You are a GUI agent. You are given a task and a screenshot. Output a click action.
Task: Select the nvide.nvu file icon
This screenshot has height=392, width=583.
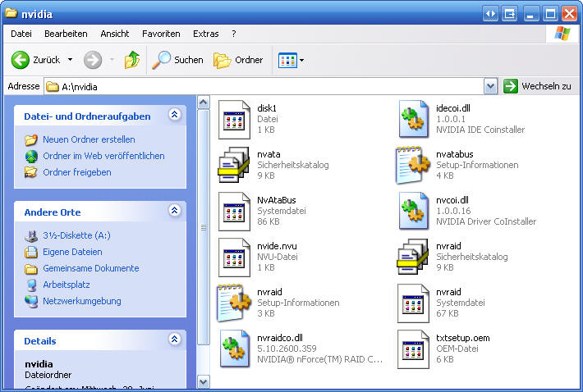click(234, 258)
